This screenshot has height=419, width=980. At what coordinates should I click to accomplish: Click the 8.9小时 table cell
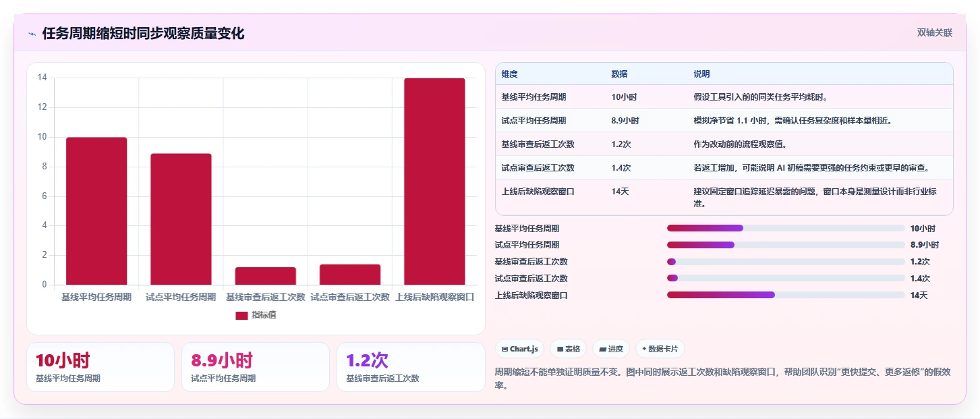[625, 121]
